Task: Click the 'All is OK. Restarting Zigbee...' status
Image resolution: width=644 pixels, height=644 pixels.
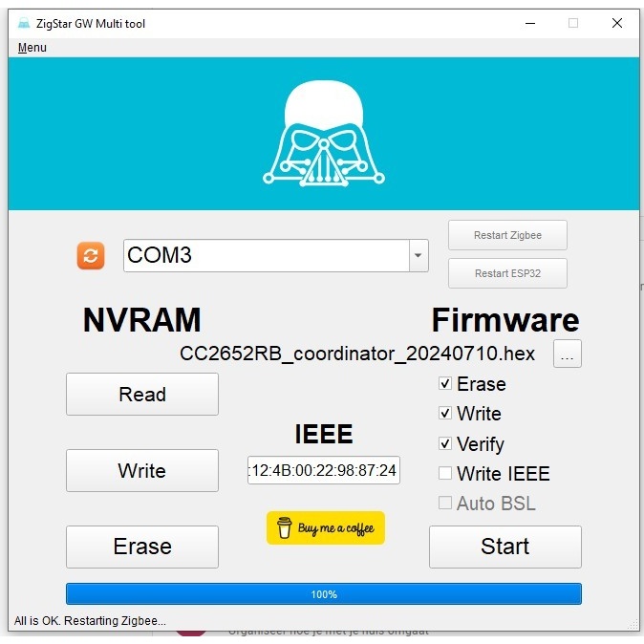Action: (x=90, y=620)
